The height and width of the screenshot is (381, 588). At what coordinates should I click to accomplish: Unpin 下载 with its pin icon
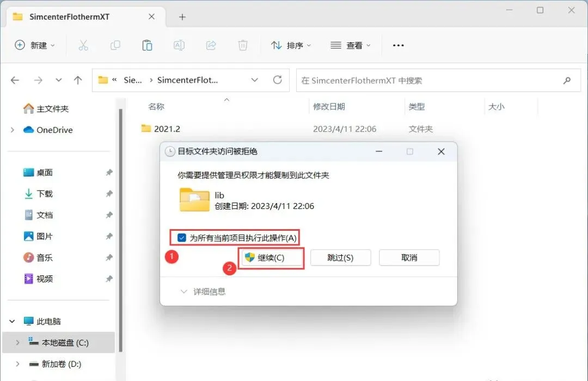[x=109, y=194]
